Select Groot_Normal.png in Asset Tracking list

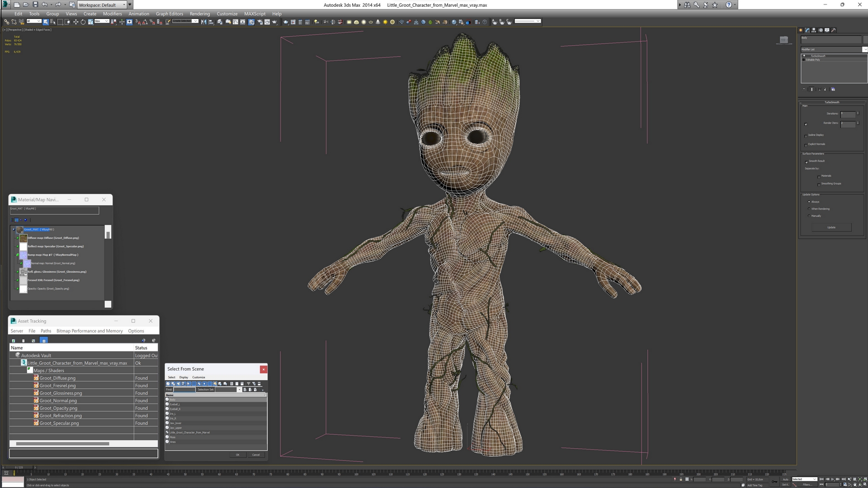point(58,400)
